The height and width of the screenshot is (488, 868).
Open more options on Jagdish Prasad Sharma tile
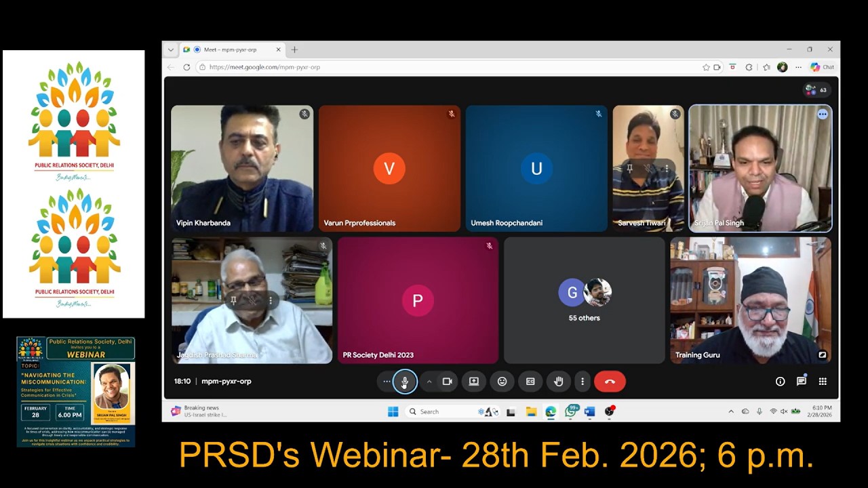(270, 300)
